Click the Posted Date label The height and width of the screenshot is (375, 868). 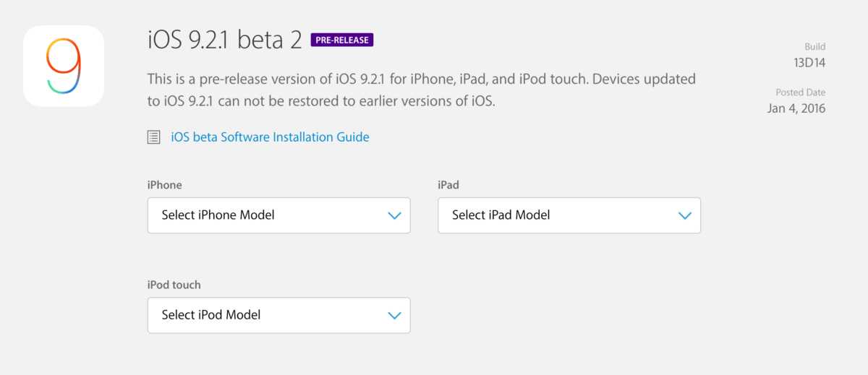point(800,92)
